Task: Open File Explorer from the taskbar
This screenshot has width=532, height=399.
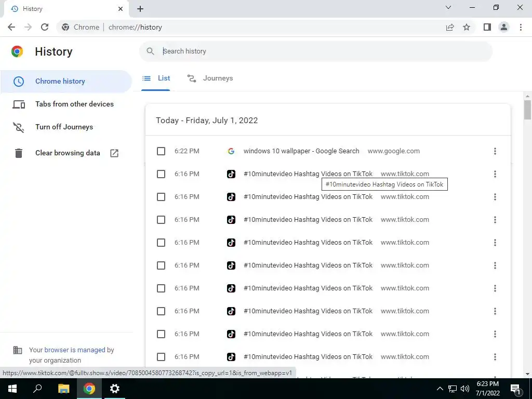Action: point(63,389)
